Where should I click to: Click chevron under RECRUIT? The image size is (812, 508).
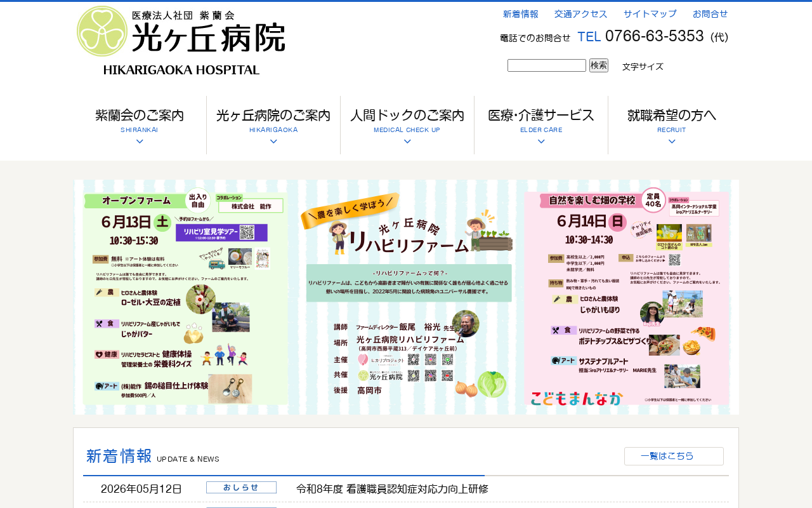click(672, 142)
